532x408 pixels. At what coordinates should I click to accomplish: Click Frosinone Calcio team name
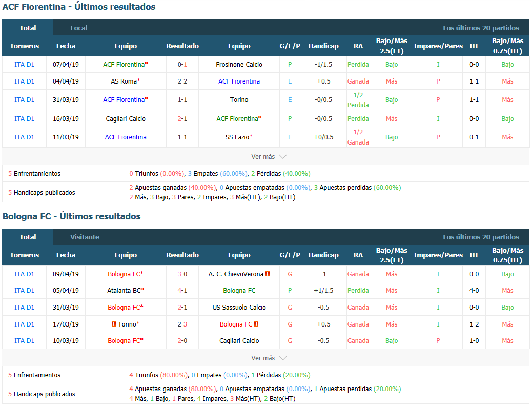[x=239, y=64]
